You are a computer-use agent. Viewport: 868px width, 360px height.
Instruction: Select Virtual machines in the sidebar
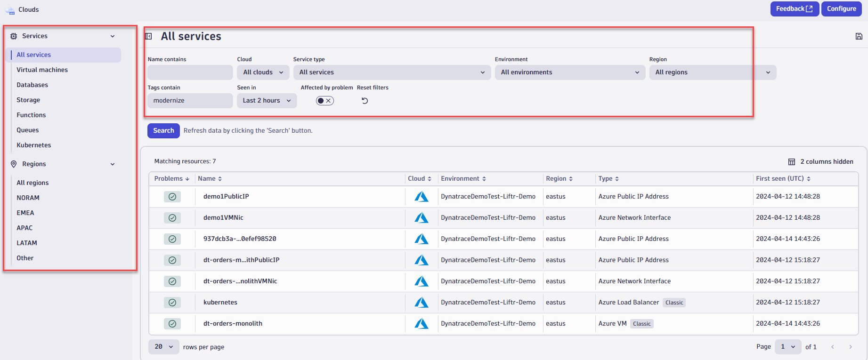[x=42, y=70]
